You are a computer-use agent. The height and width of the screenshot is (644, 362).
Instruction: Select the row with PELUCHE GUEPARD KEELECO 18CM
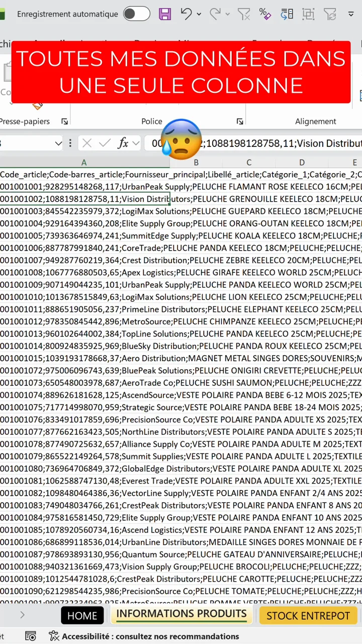tap(181, 211)
